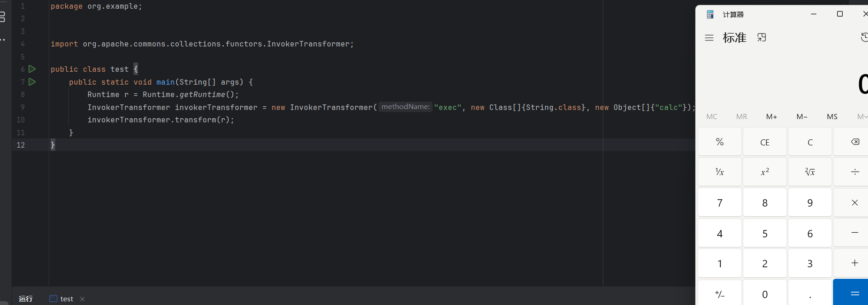Click the square root button
The image size is (868, 305).
coord(810,172)
